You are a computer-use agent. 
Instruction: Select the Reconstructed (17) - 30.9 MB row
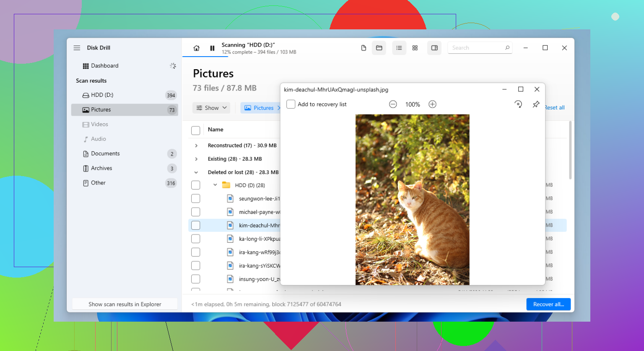(242, 146)
